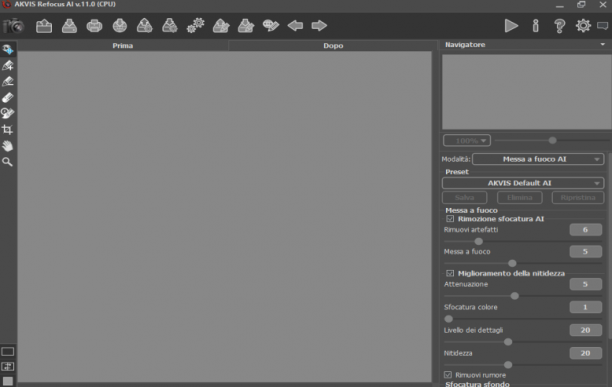The height and width of the screenshot is (387, 612).
Task: Click the Salva preset button
Action: pos(464,197)
